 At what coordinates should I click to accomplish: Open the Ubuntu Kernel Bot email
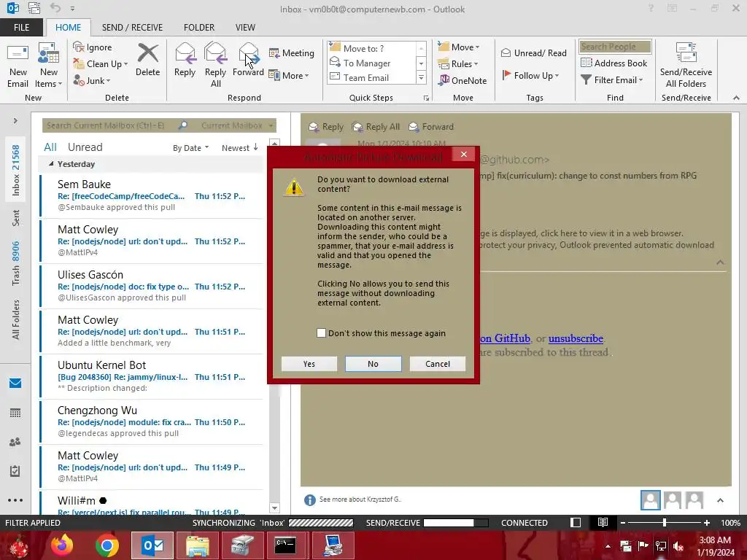tap(152, 377)
